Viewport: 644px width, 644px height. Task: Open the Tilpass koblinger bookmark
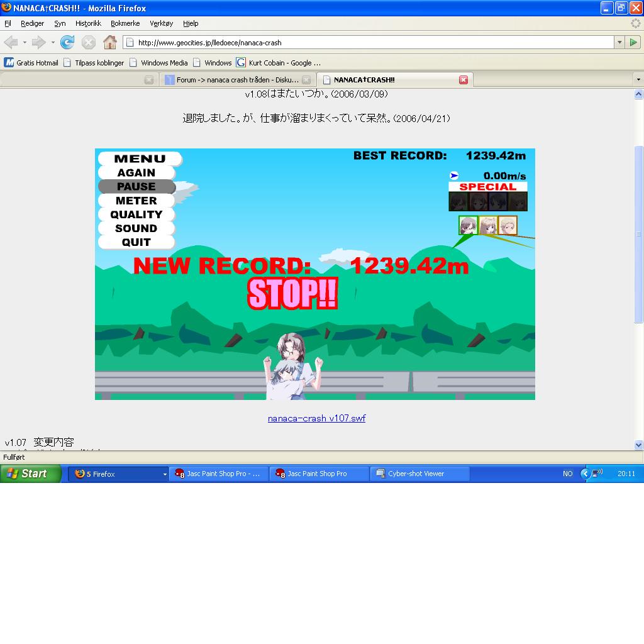(x=94, y=63)
